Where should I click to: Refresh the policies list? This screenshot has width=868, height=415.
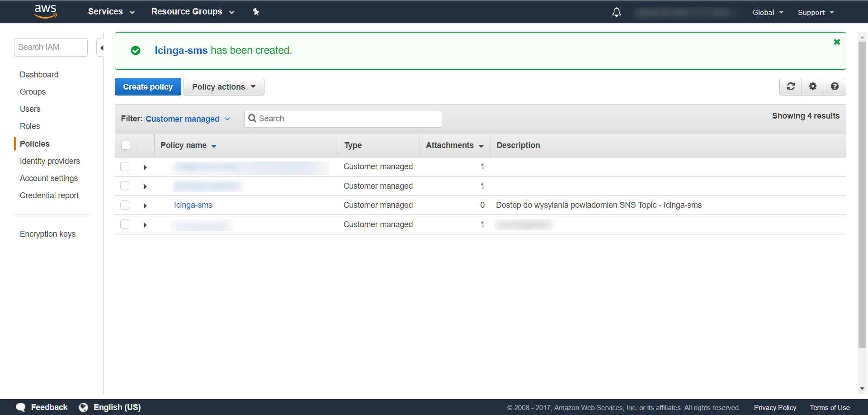[791, 86]
